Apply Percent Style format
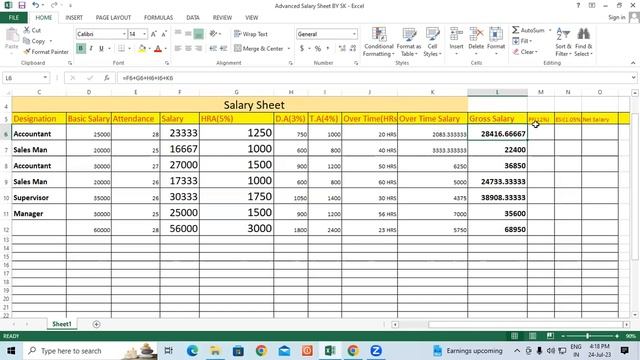The width and height of the screenshot is (640, 360). [x=318, y=49]
